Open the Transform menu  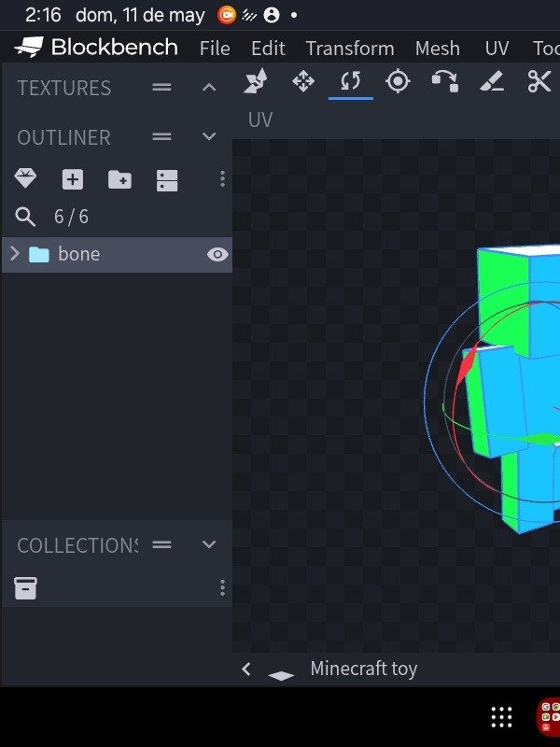click(350, 49)
